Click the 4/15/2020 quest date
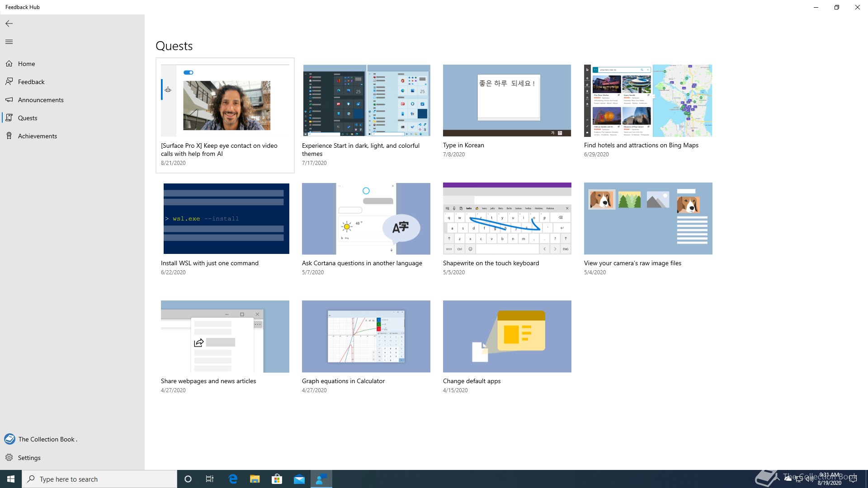The height and width of the screenshot is (488, 868). (x=455, y=390)
